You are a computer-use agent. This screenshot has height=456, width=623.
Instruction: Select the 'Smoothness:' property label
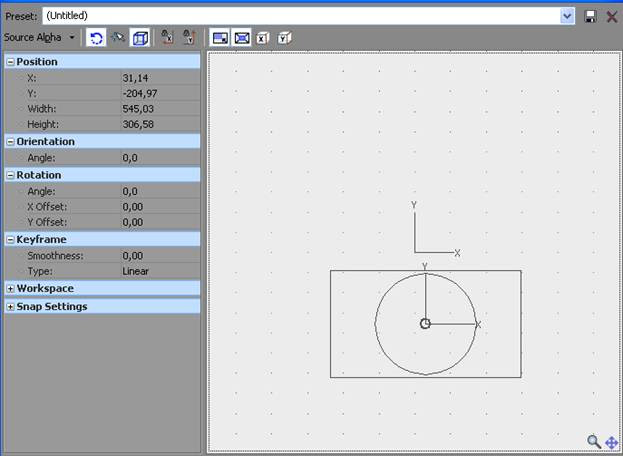pyautogui.click(x=55, y=255)
